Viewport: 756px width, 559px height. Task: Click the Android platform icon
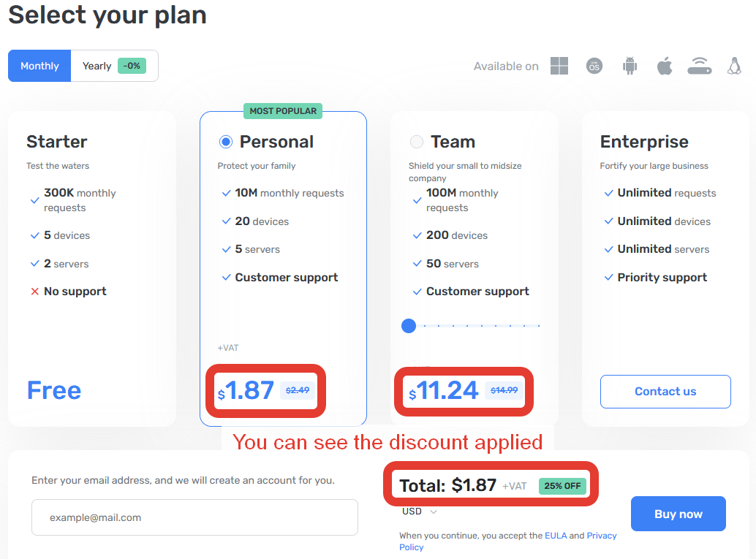(x=630, y=66)
